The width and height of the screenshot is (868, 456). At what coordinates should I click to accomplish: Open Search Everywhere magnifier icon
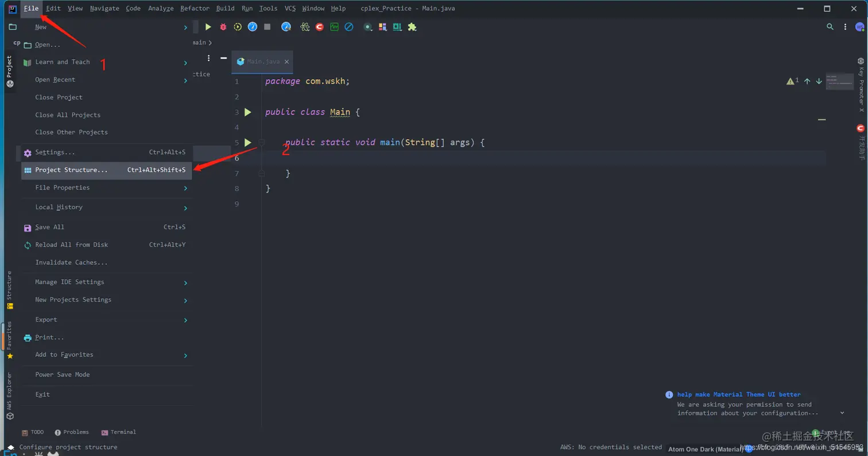coord(830,27)
